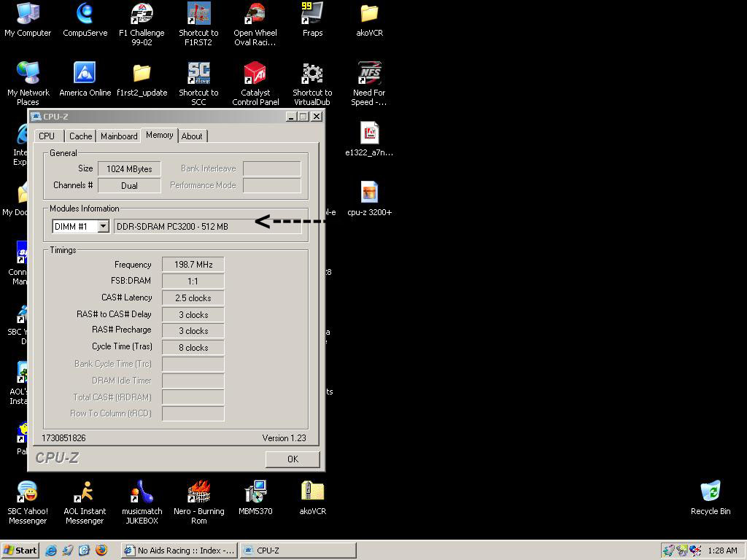Open the Cache tab
Image resolution: width=747 pixels, height=560 pixels.
[x=80, y=136]
